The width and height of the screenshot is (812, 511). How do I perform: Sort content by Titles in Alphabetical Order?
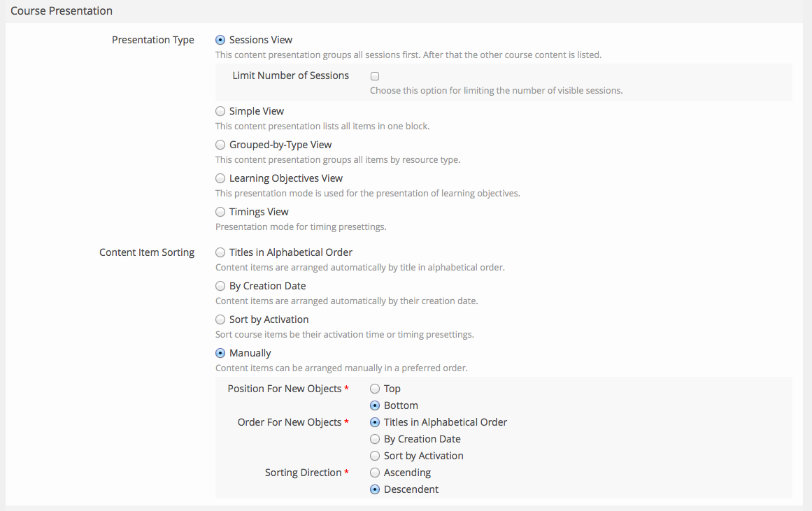click(x=220, y=252)
